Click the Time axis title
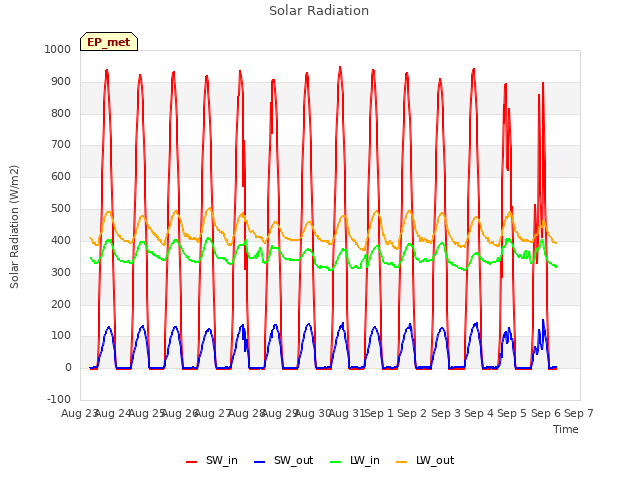640x480 pixels. 566,429
